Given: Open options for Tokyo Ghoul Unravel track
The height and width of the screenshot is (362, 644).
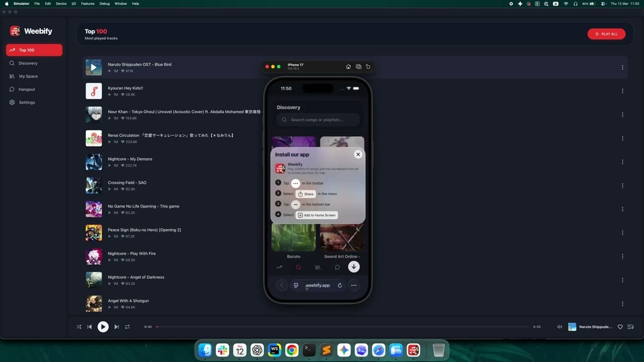Looking at the screenshot, I should pyautogui.click(x=622, y=115).
